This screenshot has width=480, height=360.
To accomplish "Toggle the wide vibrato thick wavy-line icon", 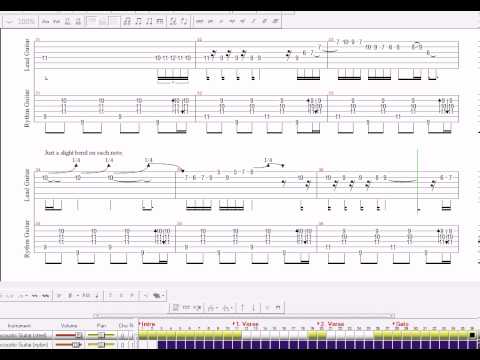I will pyautogui.click(x=46, y=295).
